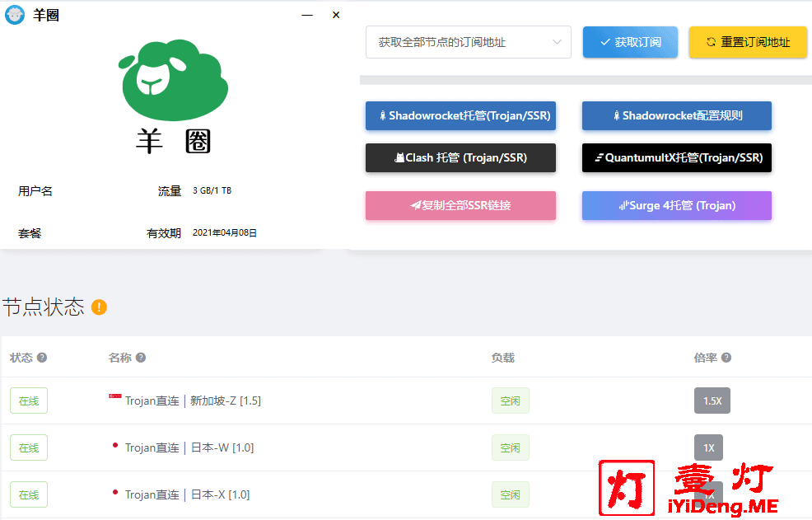Click the help icon next to 名称
The width and height of the screenshot is (812, 520).
[141, 357]
